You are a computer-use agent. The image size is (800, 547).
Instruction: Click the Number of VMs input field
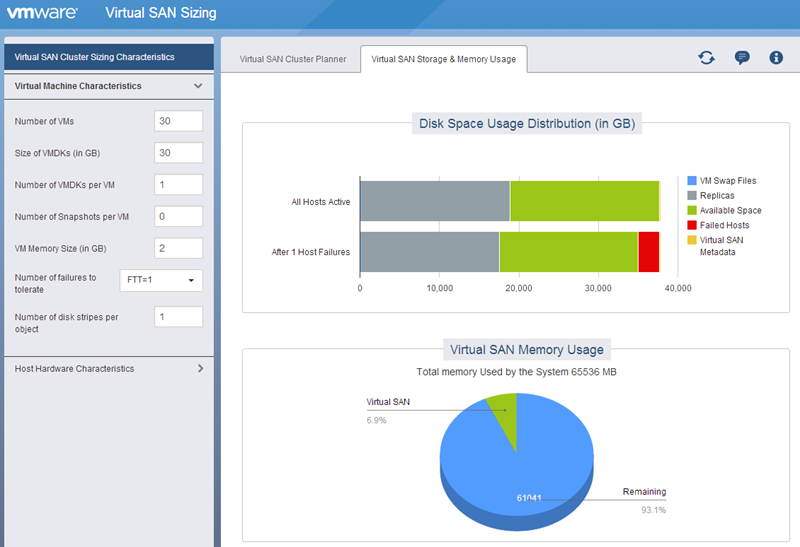click(x=179, y=121)
